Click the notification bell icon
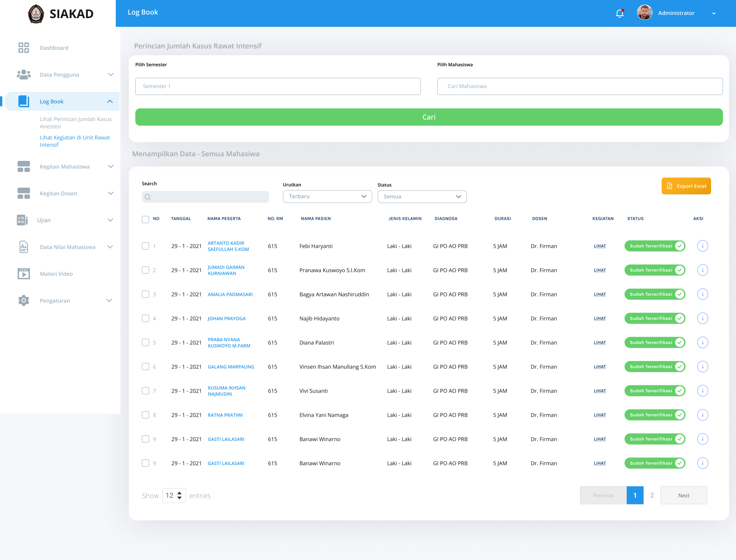This screenshot has height=560, width=736. (x=619, y=13)
